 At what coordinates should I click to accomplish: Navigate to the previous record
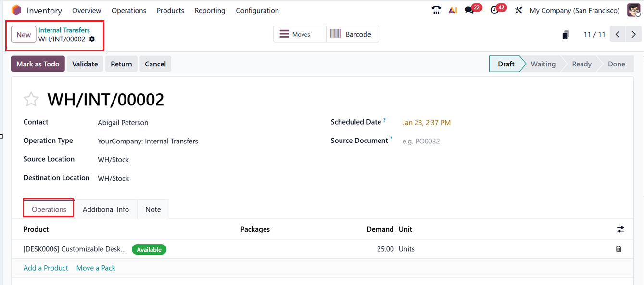point(617,34)
